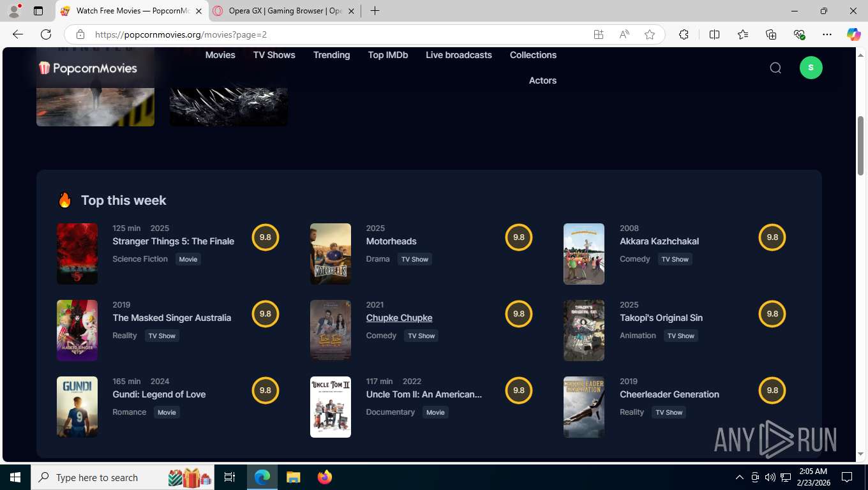The image size is (868, 490).
Task: Open TV Shows menu item
Action: (x=274, y=55)
